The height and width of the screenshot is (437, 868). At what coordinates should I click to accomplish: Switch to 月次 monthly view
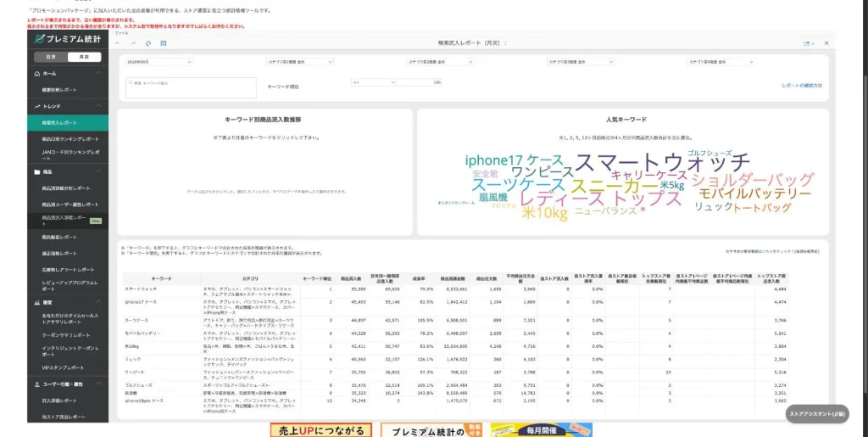point(84,57)
